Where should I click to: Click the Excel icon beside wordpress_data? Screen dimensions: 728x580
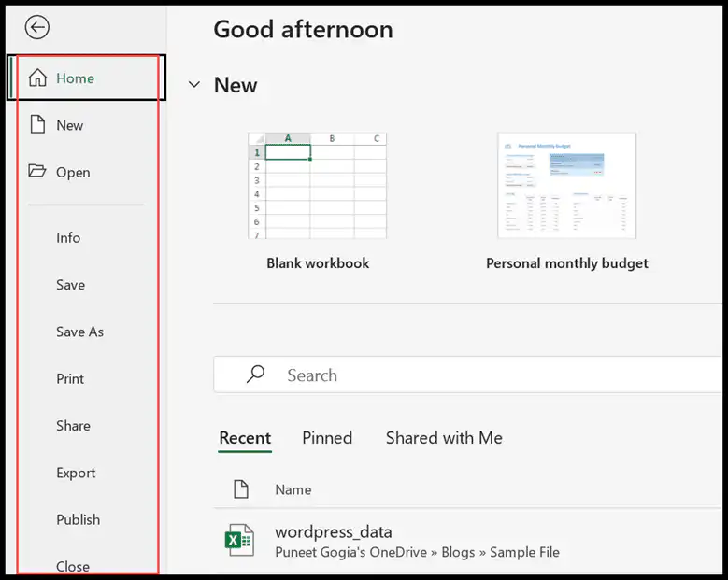tap(239, 540)
